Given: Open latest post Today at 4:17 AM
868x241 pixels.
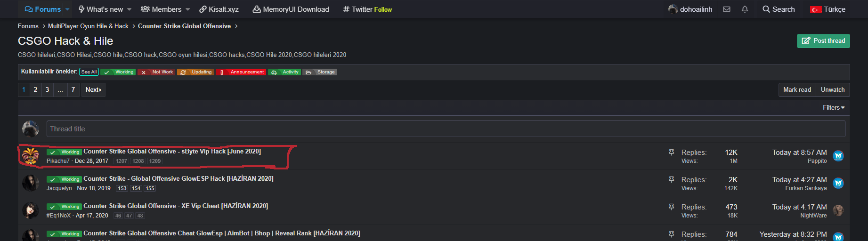Looking at the screenshot, I should point(799,207).
